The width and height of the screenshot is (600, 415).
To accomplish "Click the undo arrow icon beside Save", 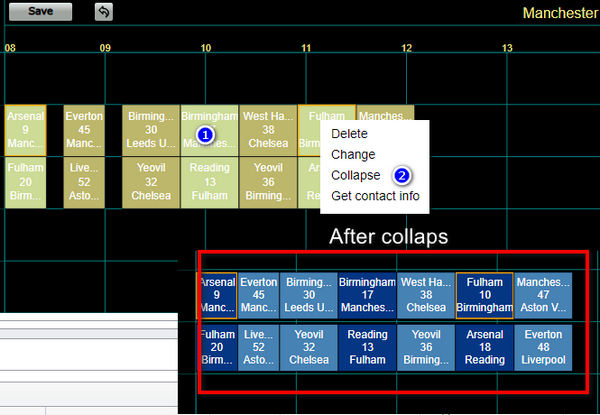I will click(104, 12).
